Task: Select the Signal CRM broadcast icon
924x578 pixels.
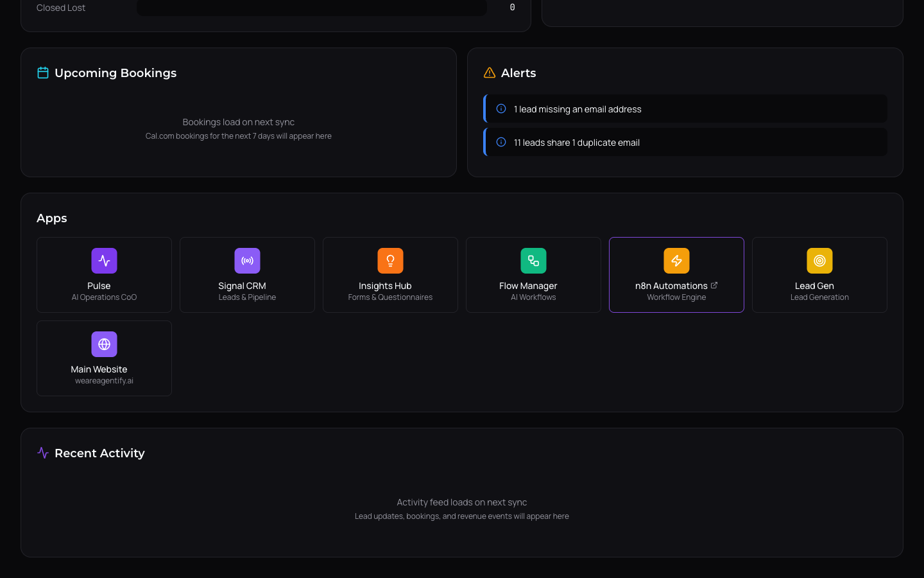Action: click(x=247, y=261)
